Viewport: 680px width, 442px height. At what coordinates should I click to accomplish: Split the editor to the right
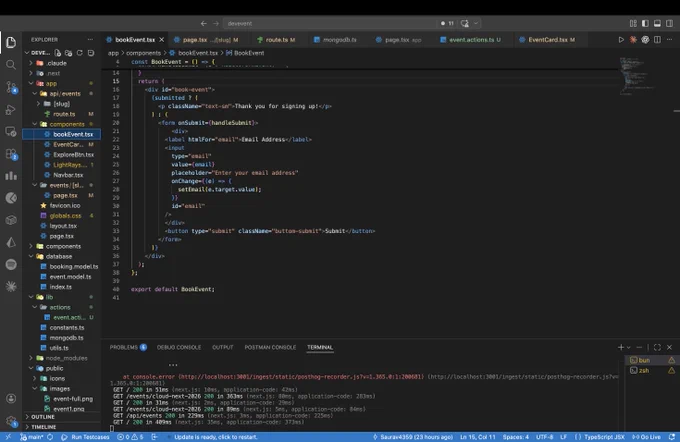coord(657,39)
